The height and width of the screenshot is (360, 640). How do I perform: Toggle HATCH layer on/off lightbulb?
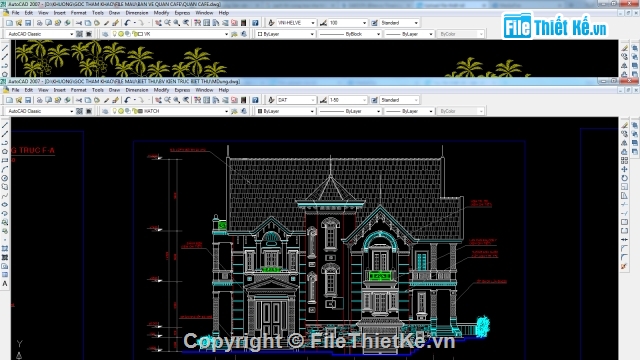(115, 111)
